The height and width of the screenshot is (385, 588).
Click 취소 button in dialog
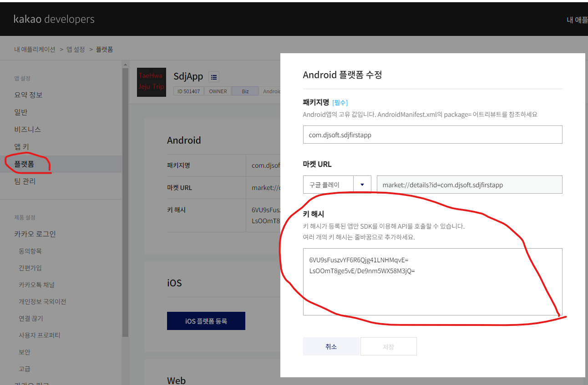[331, 346]
